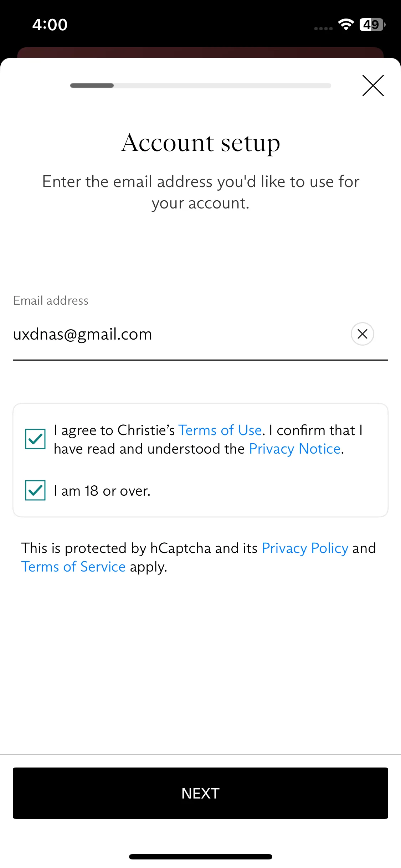Screen dimensions: 401x868
Task: Continue with the NEXT button
Action: 200,793
